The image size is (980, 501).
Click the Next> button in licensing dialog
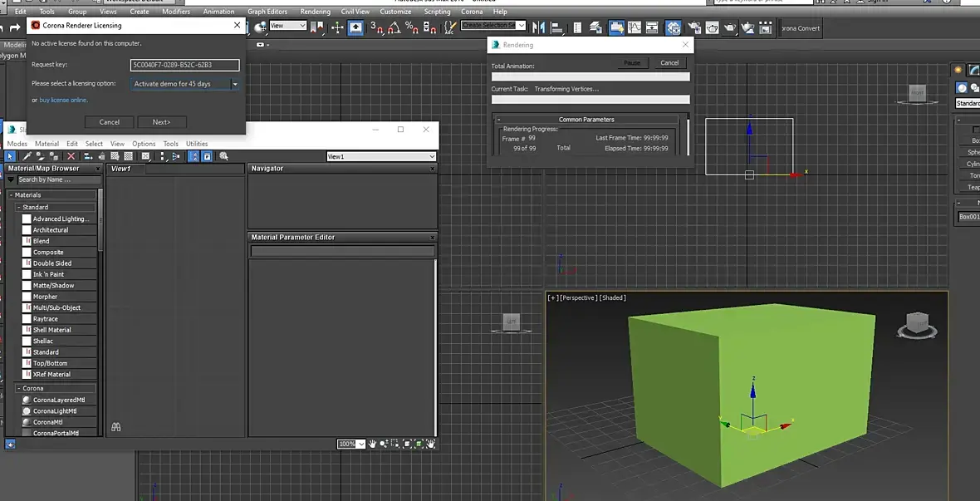tap(161, 122)
